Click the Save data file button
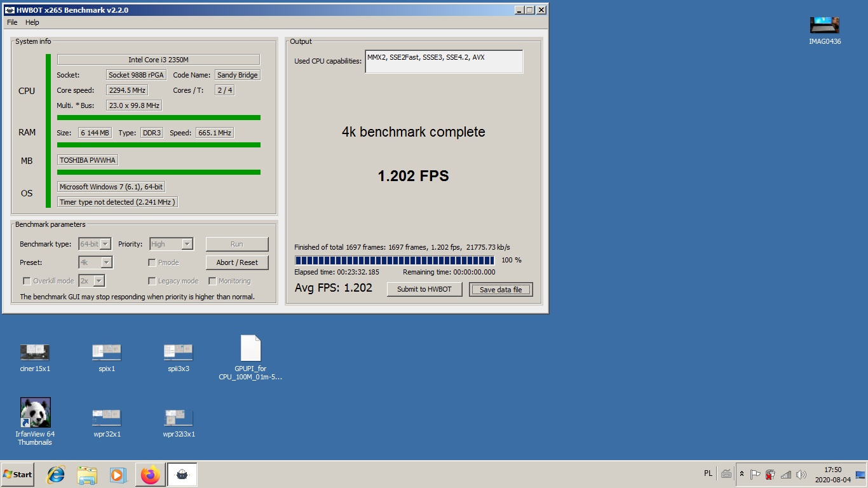Screen dimensions: 868x488 tap(501, 290)
